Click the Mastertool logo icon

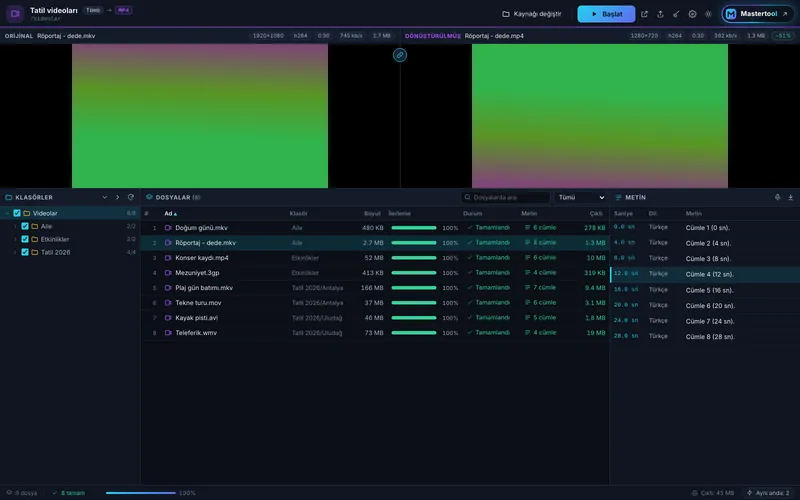(731, 14)
